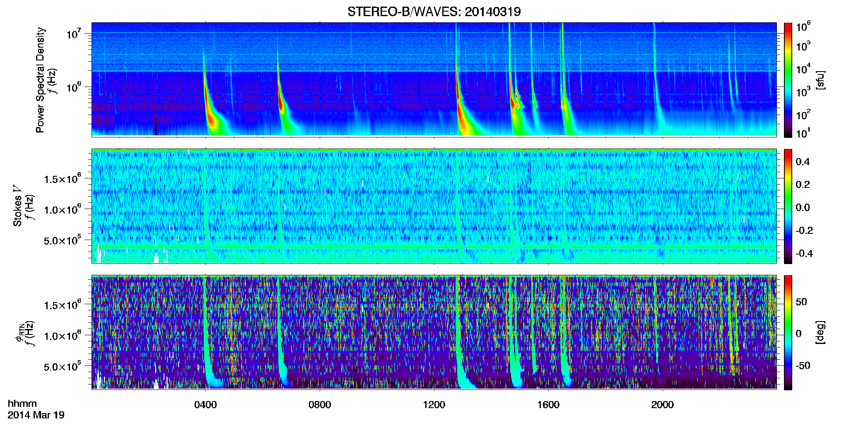Click the [deg] colorbar unit label
This screenshot has width=868, height=447.
(820, 332)
